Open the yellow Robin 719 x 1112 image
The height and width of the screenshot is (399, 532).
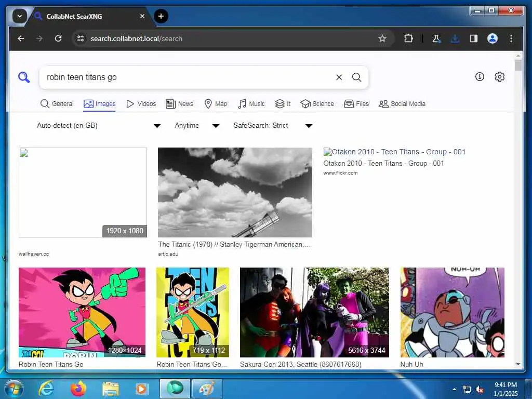coord(193,312)
